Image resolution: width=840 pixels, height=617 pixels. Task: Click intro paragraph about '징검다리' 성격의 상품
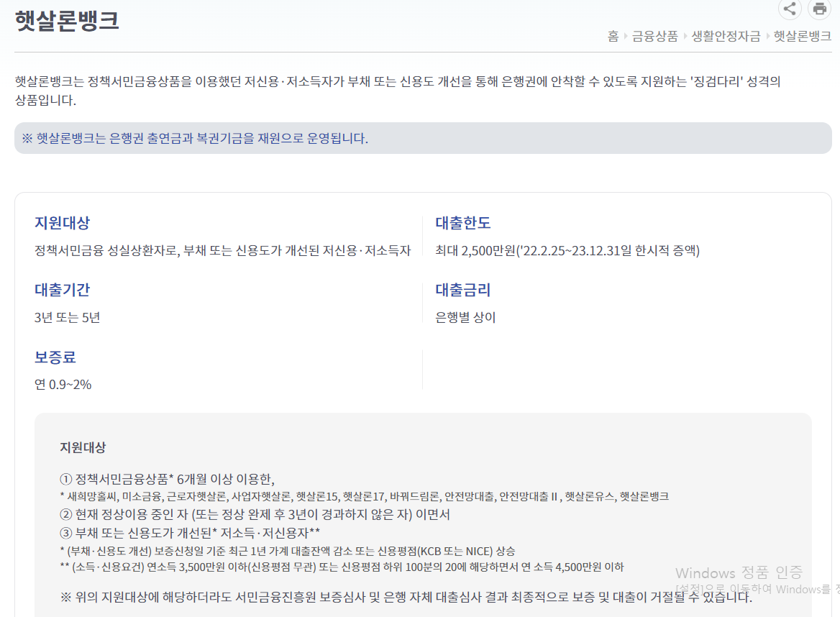pos(398,91)
